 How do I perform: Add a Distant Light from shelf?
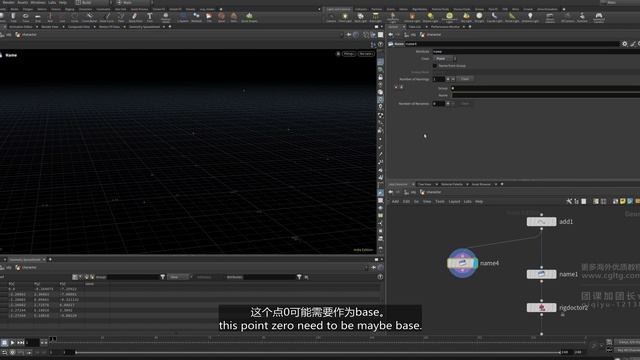[430, 17]
